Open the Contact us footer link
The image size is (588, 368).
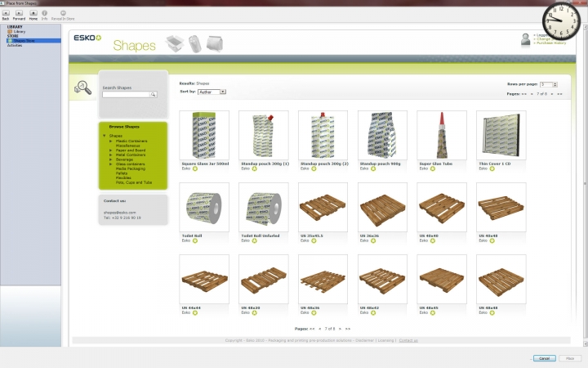408,340
